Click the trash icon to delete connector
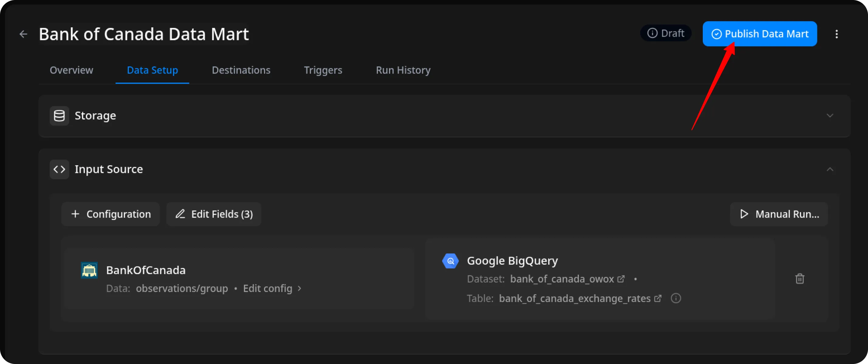This screenshot has width=868, height=364. [800, 279]
